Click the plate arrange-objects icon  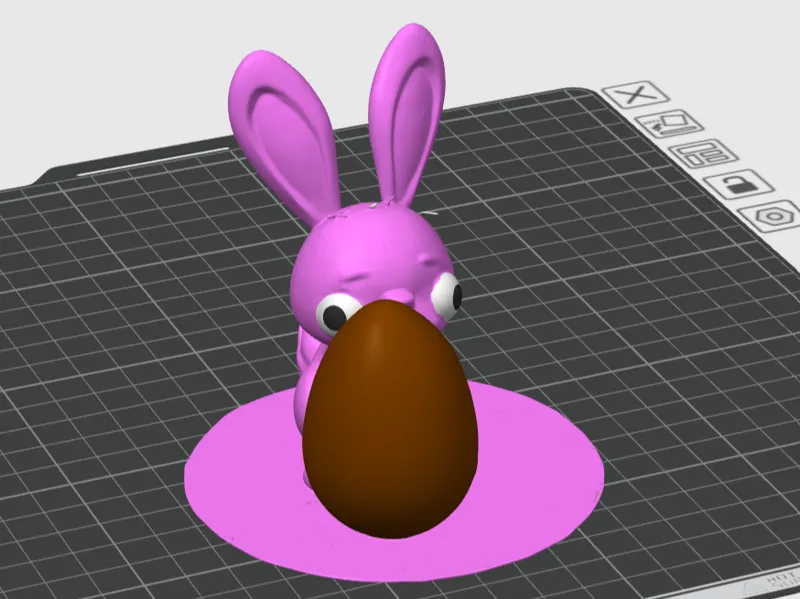(x=704, y=153)
